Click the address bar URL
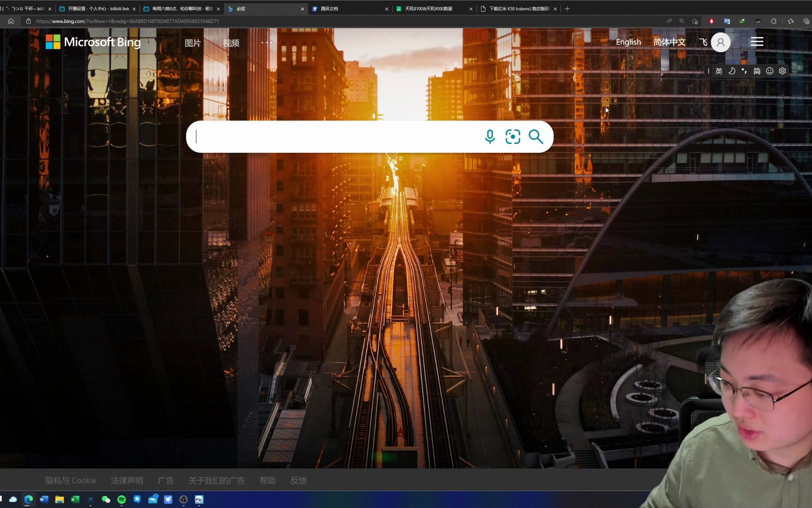812x508 pixels. click(x=127, y=21)
